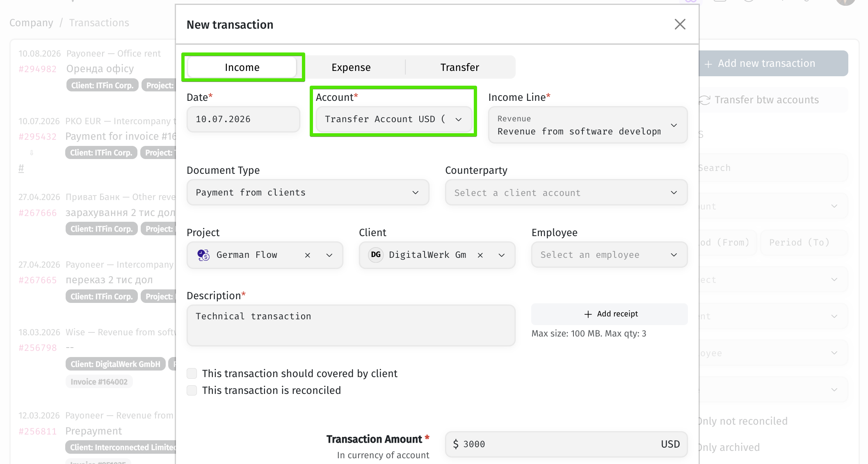
Task: Click the plus icon on Add receipt
Action: tap(588, 314)
